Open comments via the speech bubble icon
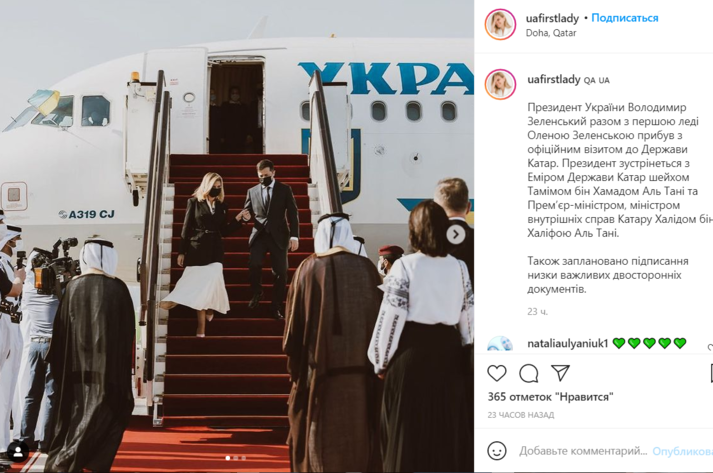This screenshot has height=473, width=713. 528,373
